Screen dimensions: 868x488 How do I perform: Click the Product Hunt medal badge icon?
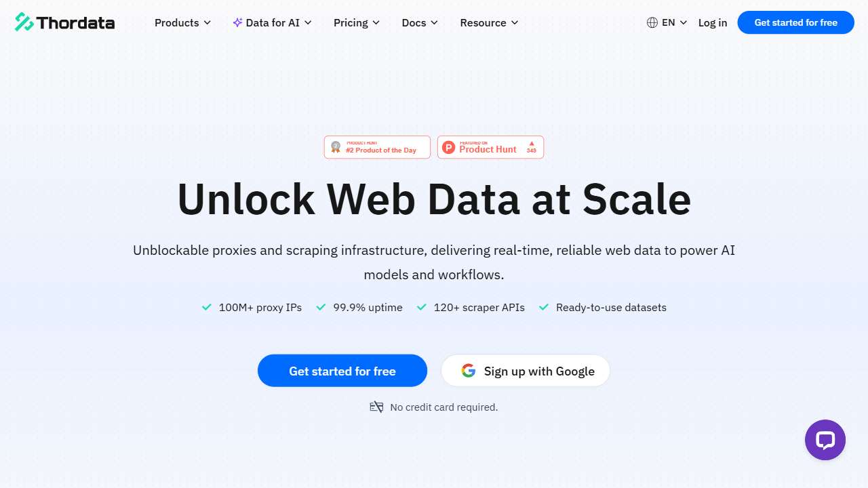click(x=336, y=147)
